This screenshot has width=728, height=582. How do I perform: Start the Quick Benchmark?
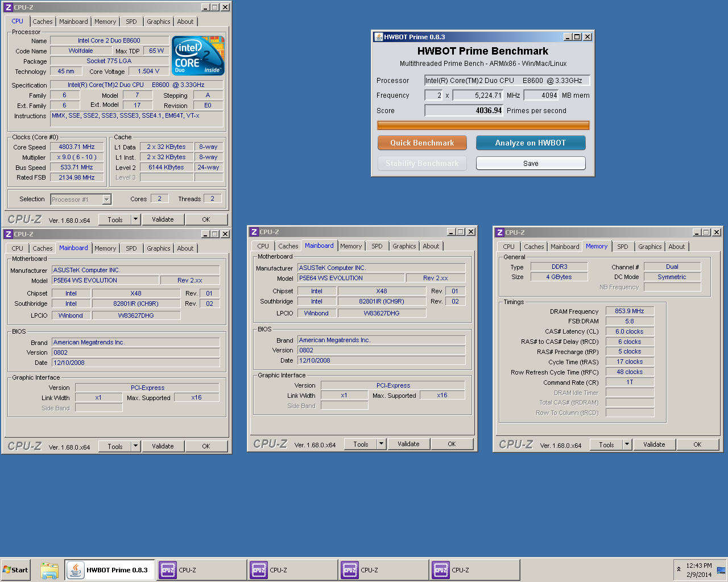tap(422, 143)
